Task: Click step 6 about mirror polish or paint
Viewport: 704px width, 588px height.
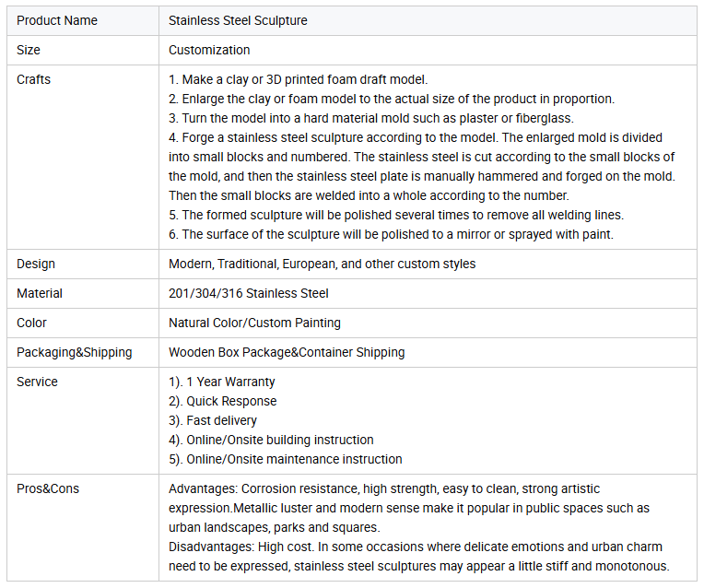Action: (x=391, y=234)
